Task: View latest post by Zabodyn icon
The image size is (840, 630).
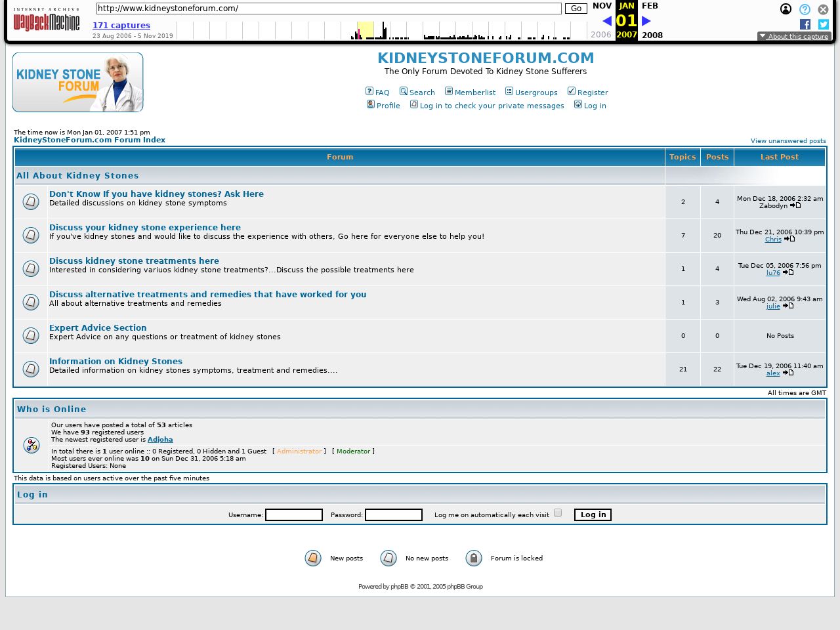Action: (795, 205)
